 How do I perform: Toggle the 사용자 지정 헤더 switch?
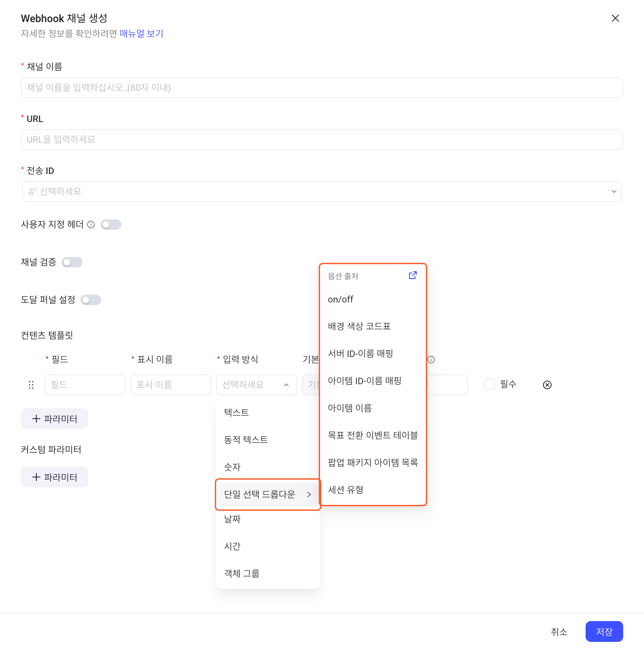111,225
